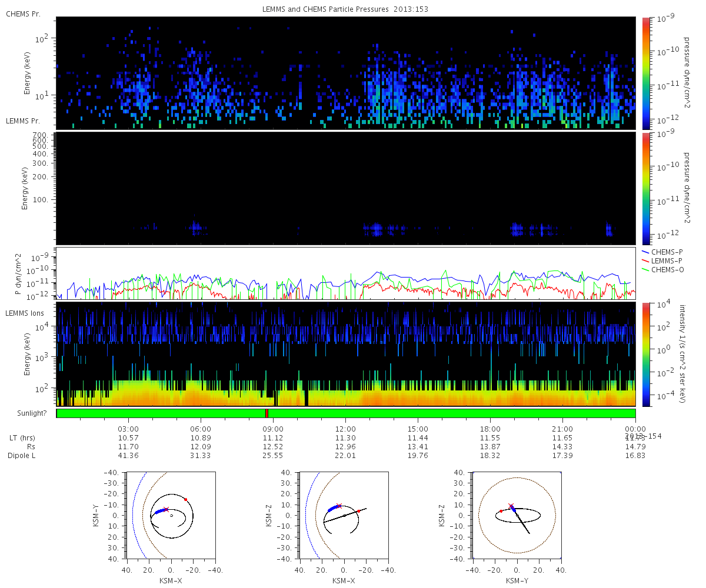
Task: Click the green Sunlight status bar
Action: tap(346, 413)
